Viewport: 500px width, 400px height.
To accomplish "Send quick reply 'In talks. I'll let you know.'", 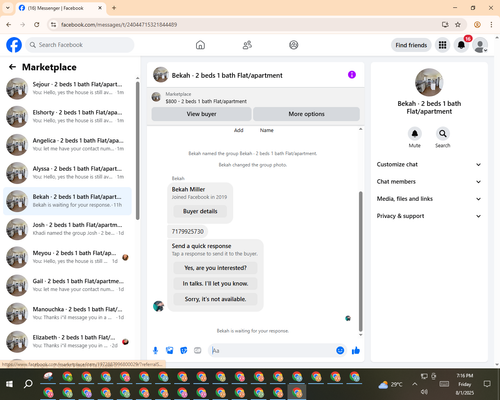I will point(215,284).
